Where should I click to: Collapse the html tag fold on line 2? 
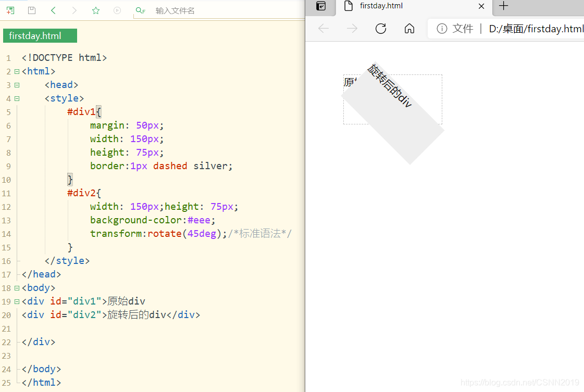[17, 71]
